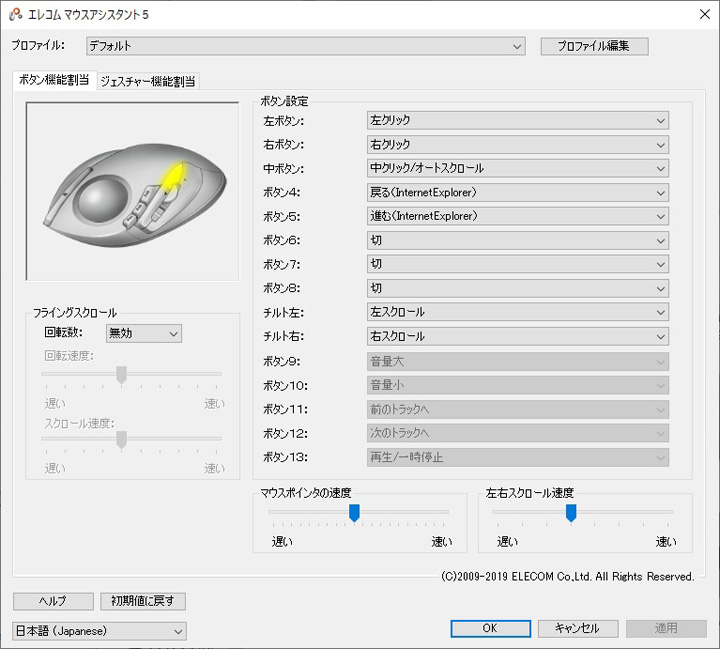Switch to the ジェスチャー機能割当 tab
720x649 pixels.
pos(148,81)
